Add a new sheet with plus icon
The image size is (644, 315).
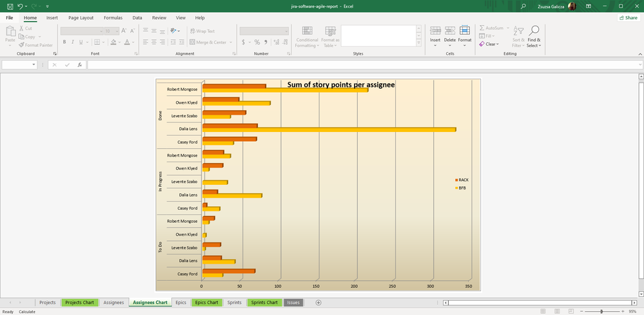pos(318,303)
